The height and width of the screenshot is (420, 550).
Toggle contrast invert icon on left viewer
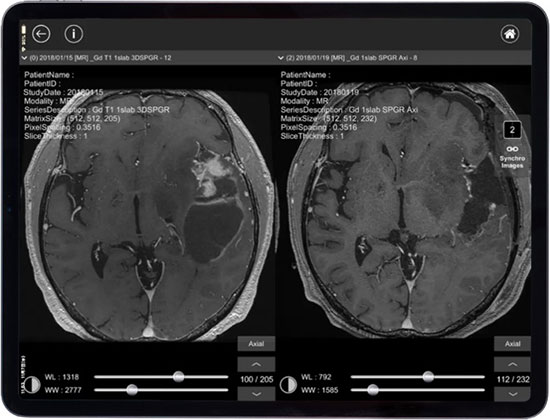click(x=32, y=384)
